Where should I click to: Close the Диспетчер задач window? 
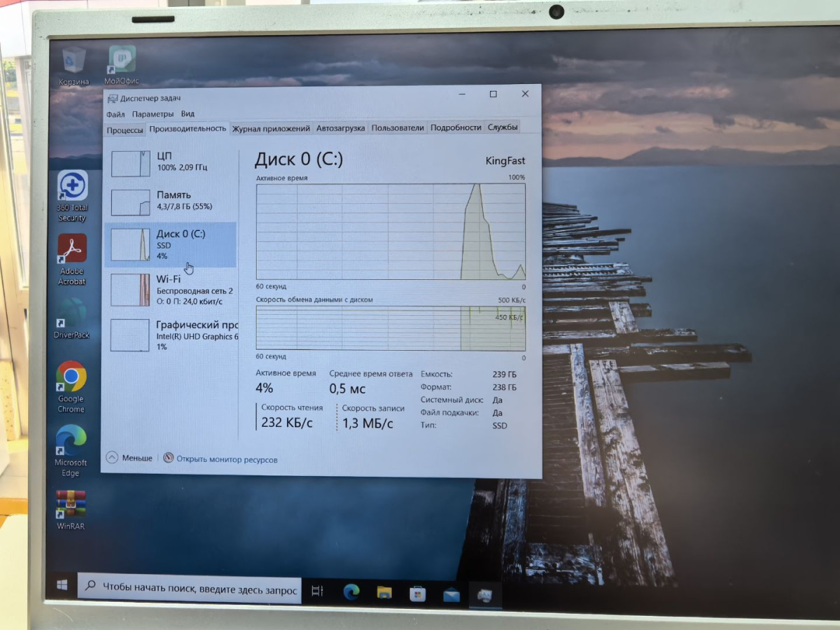pyautogui.click(x=525, y=94)
